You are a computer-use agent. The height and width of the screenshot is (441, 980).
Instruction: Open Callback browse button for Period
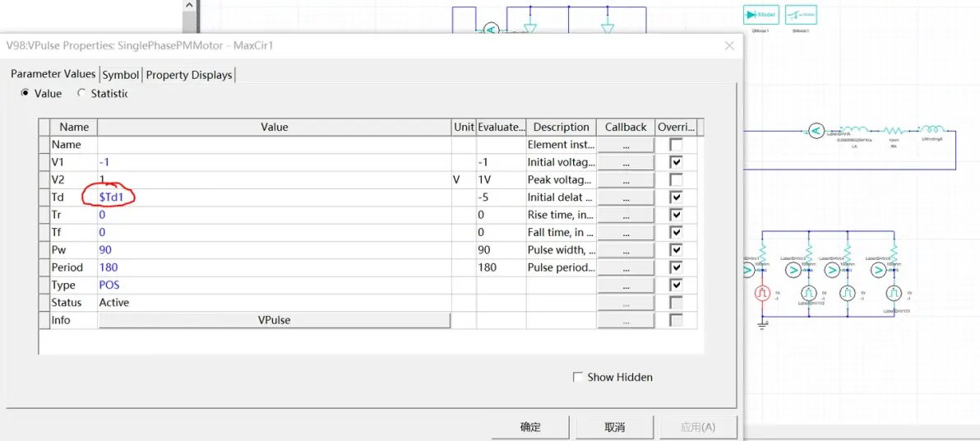click(x=626, y=267)
